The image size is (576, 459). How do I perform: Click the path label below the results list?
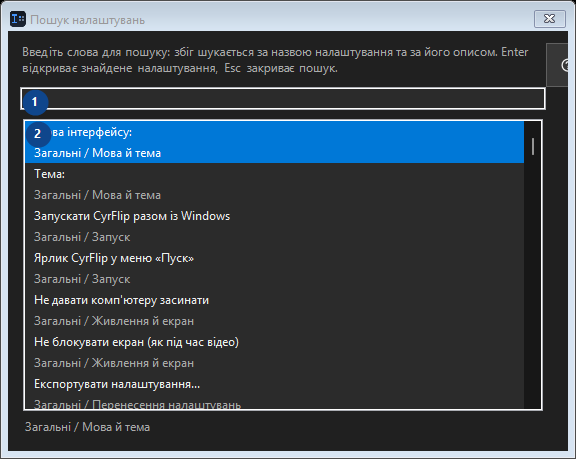(x=87, y=427)
